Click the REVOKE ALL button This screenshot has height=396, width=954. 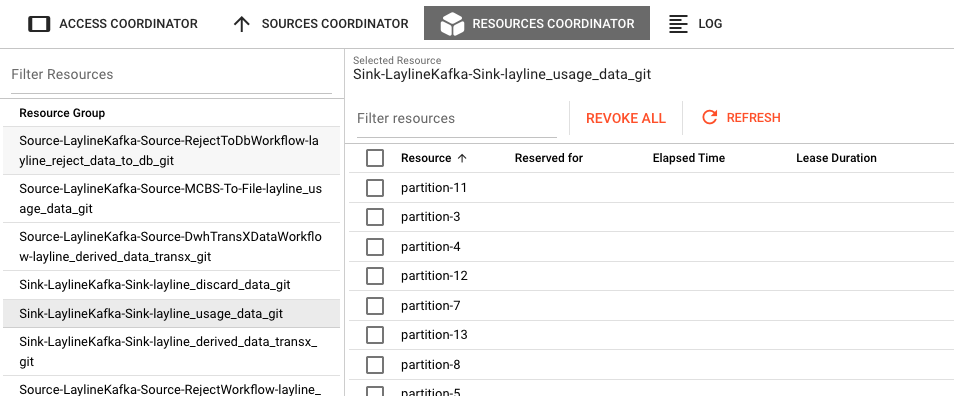[x=625, y=118]
